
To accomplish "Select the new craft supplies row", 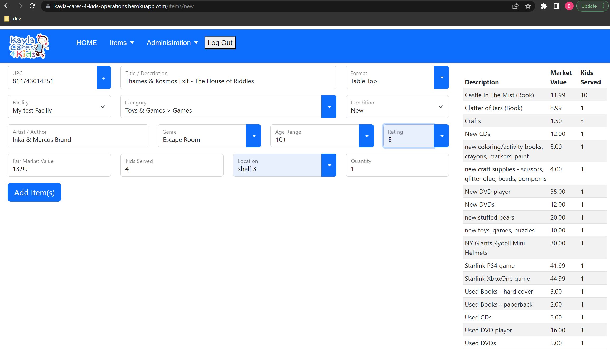I will (535, 174).
